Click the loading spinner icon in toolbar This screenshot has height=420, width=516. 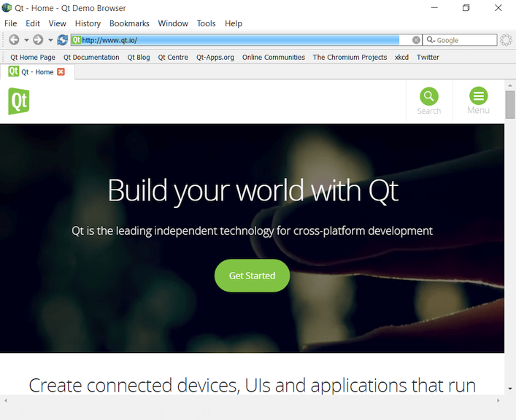[x=506, y=40]
